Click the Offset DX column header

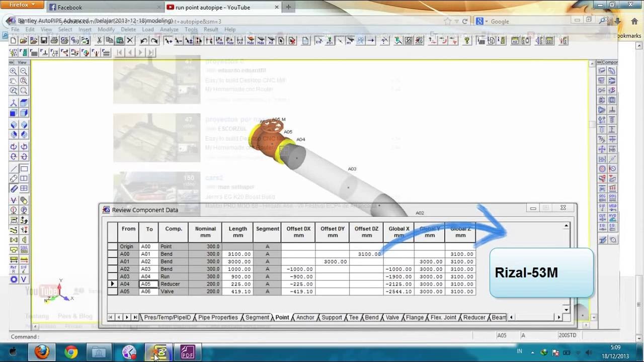pyautogui.click(x=298, y=232)
